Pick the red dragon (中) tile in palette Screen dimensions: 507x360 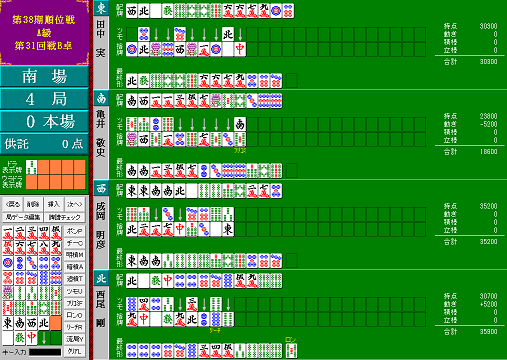(x=32, y=338)
